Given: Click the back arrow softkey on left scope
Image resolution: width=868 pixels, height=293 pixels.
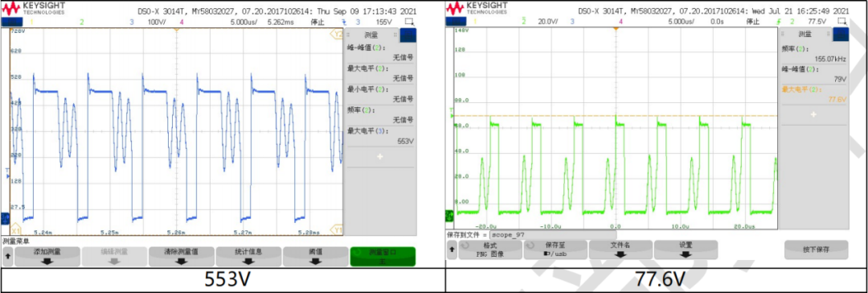Looking at the screenshot, I should (8, 256).
